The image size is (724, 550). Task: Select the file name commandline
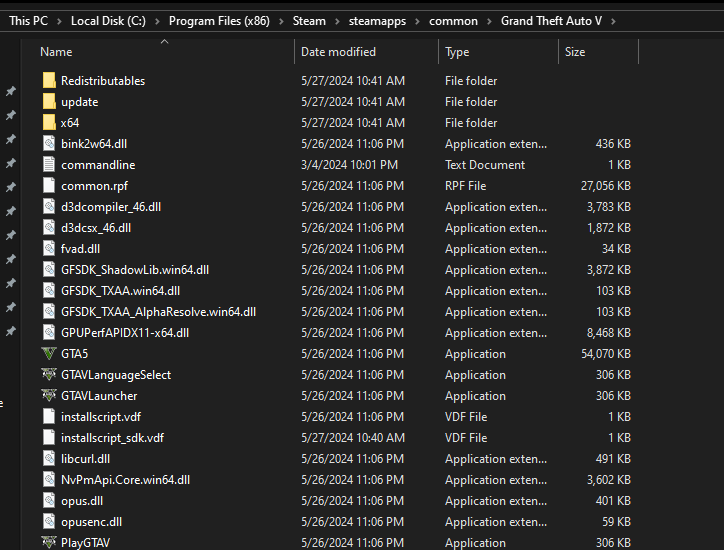pos(98,165)
